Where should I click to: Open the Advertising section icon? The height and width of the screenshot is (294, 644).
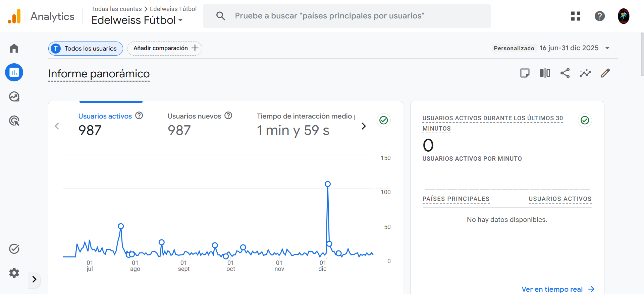coord(14,121)
